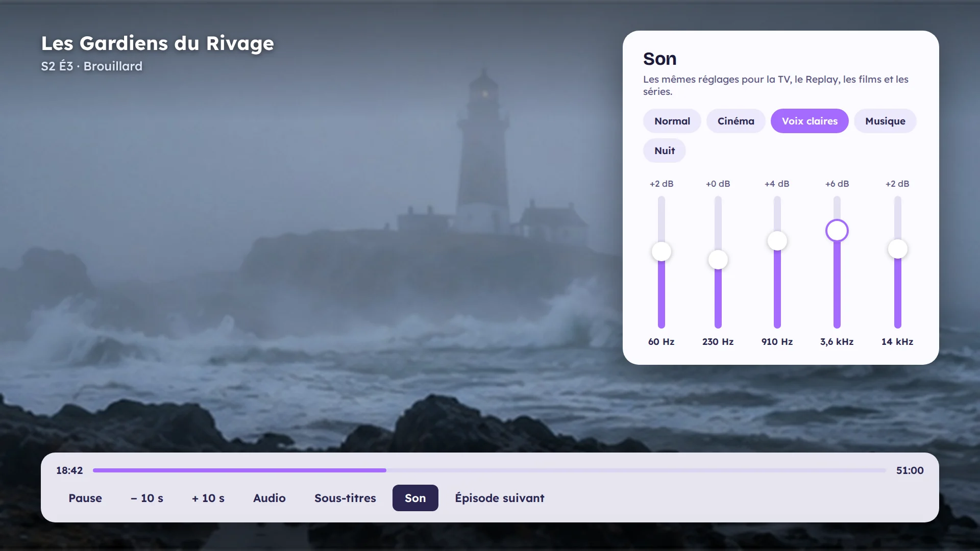Choose the Cinéma sound preset
The image size is (980, 551).
[x=736, y=121]
